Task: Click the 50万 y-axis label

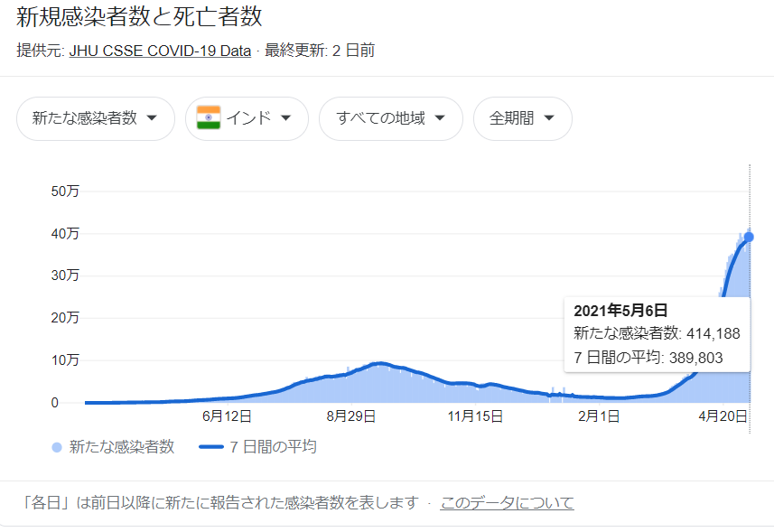Action: [67, 191]
